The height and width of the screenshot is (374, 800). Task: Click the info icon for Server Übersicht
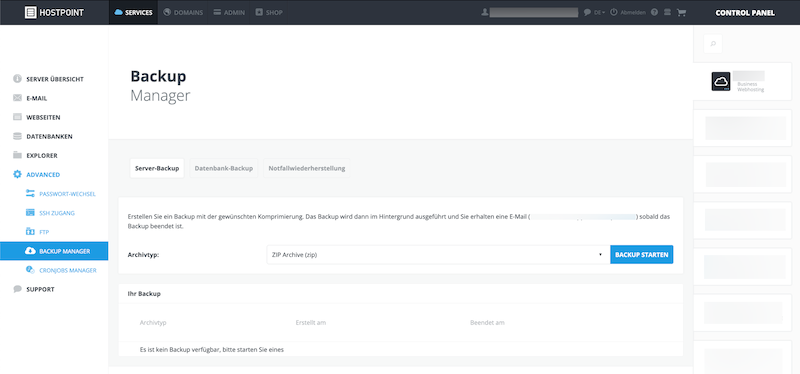coord(17,79)
